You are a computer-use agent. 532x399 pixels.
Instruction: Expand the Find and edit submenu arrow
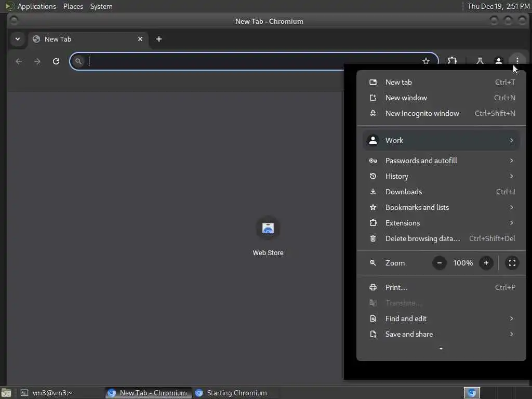(x=511, y=318)
